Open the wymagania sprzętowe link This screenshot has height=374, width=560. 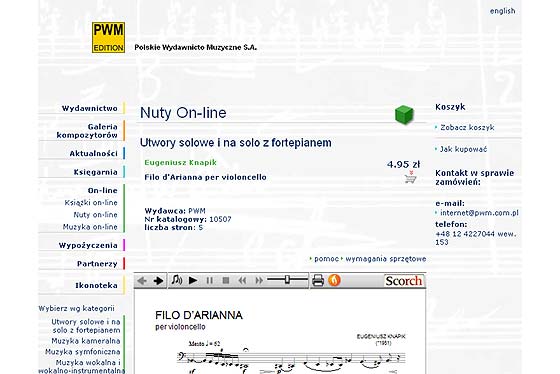(386, 259)
